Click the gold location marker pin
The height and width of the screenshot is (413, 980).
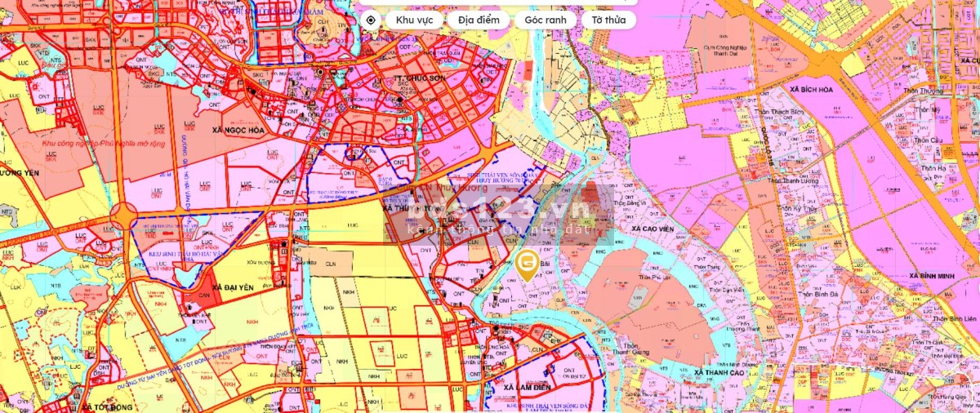tap(527, 264)
